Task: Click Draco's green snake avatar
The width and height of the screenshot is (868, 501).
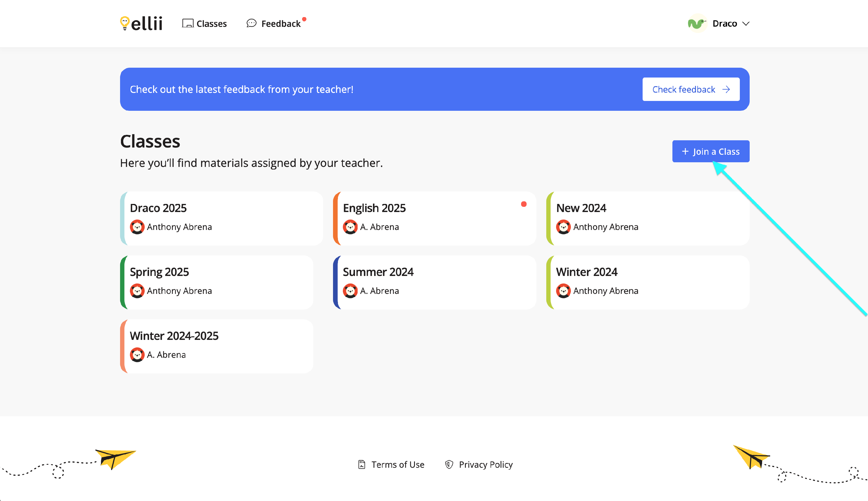Action: 697,23
